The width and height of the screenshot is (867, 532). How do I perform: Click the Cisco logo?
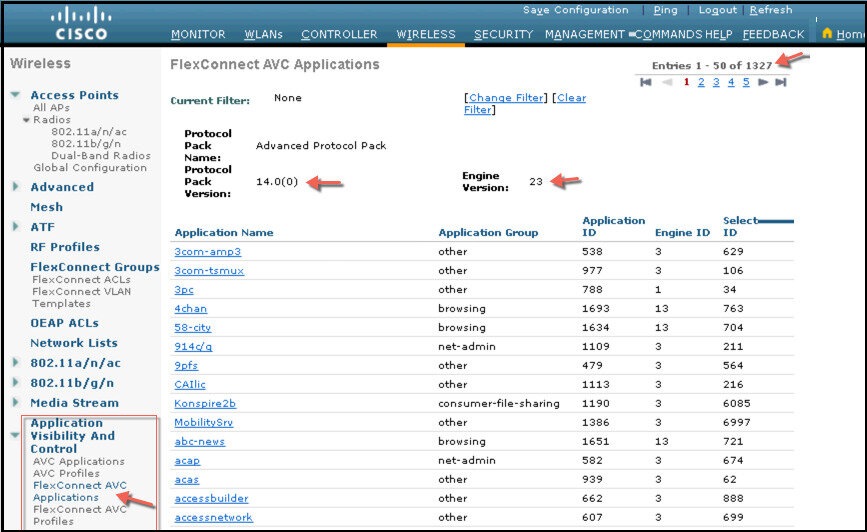[81, 24]
